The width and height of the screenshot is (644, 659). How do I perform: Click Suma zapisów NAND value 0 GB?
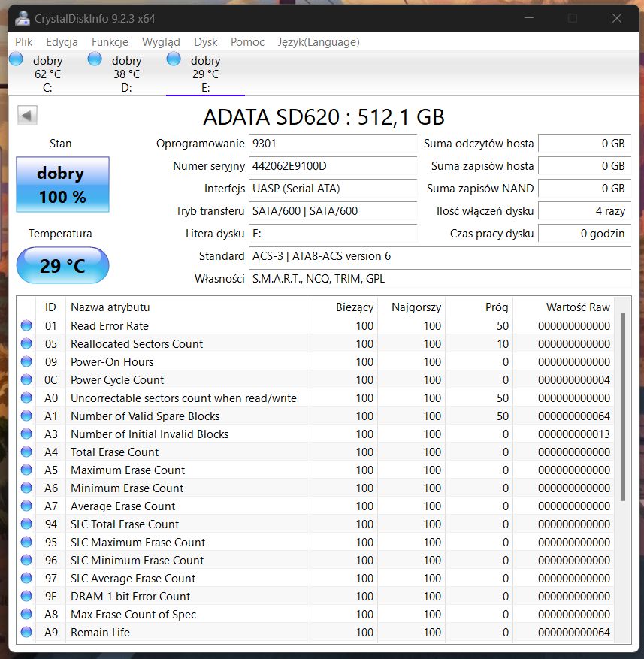pos(585,189)
